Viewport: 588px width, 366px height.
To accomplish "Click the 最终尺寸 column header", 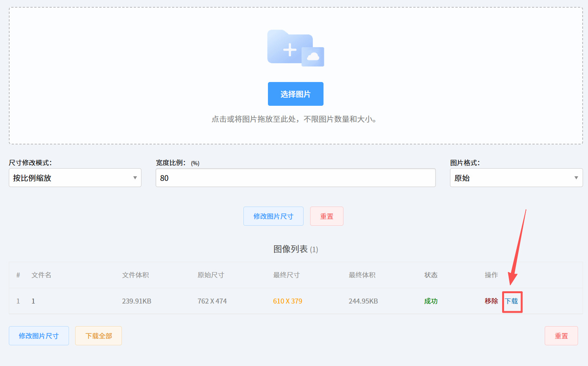I will click(286, 275).
